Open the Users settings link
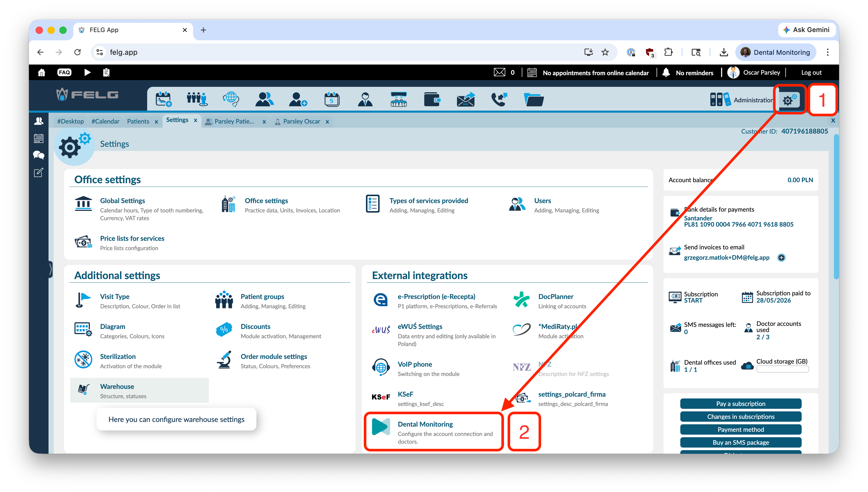The height and width of the screenshot is (492, 868). click(542, 201)
